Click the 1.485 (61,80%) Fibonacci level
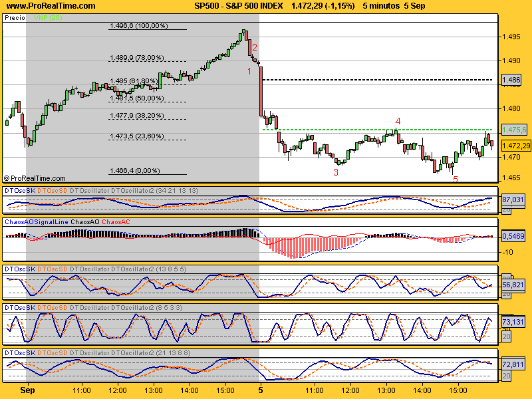Screen dimensions: 532x399 [x=134, y=81]
